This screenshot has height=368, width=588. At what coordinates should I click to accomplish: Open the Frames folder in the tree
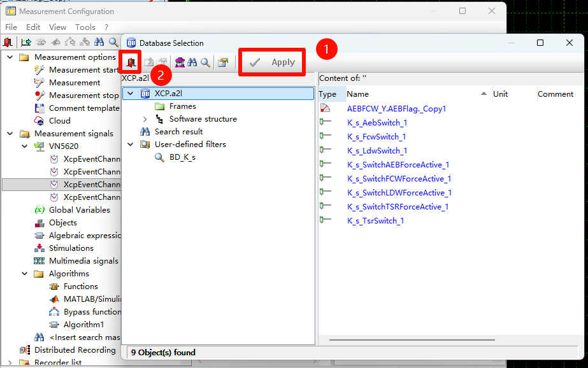coord(182,106)
